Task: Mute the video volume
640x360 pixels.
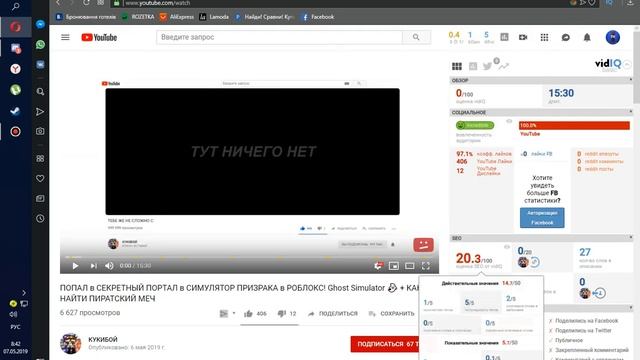Action: (109, 266)
